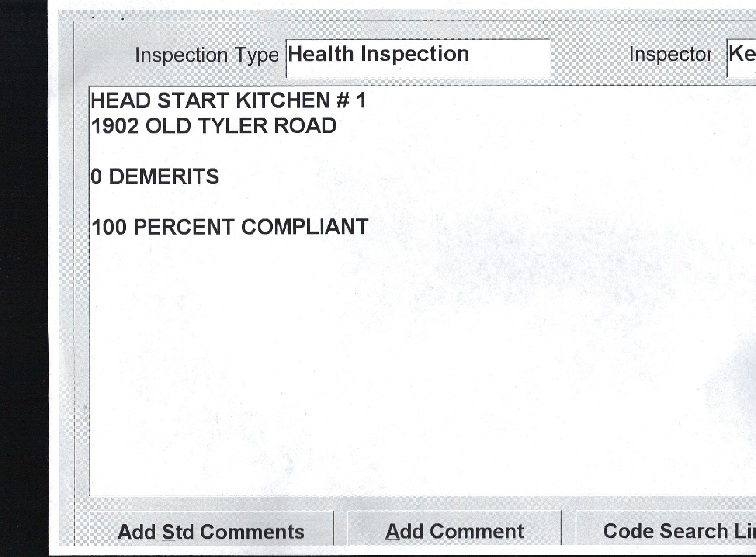Click the word COMPLIANT in the comments
756x557 pixels.
point(305,227)
